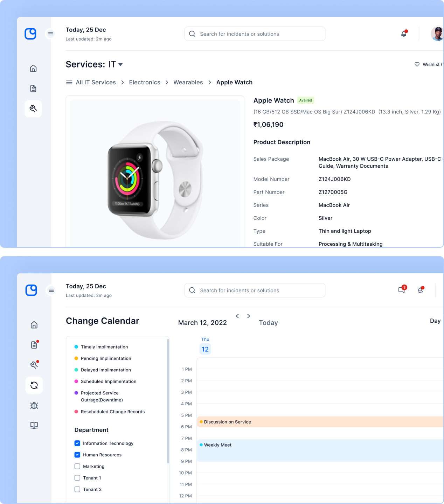The height and width of the screenshot is (504, 444).
Task: Click part number Z1270005G value
Action: click(x=333, y=192)
